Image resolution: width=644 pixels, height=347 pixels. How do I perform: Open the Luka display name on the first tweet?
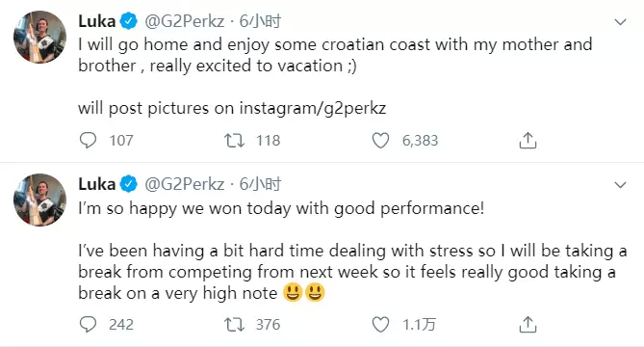click(x=97, y=21)
